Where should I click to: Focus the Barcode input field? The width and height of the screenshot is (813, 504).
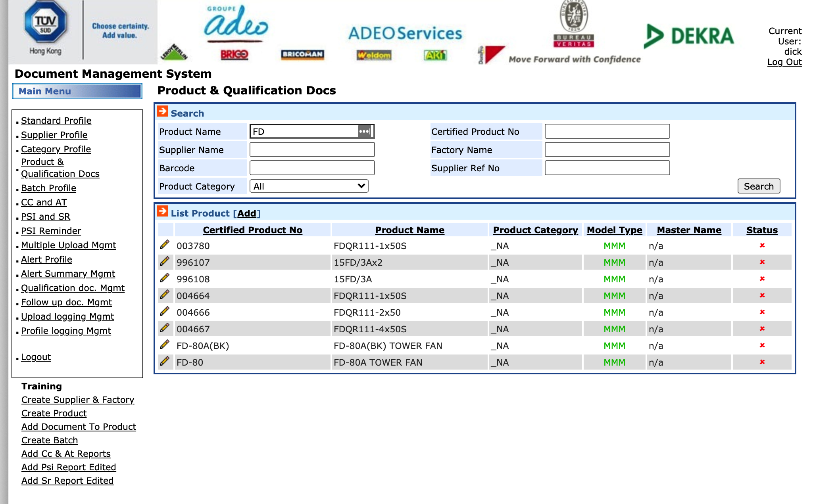tap(312, 168)
